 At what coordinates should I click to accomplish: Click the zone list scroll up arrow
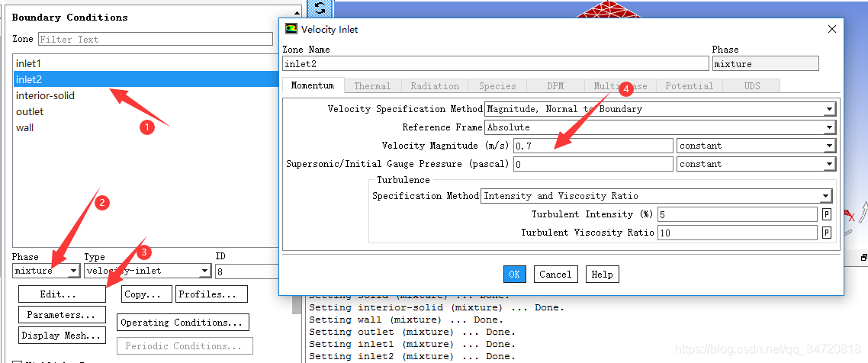(297, 13)
